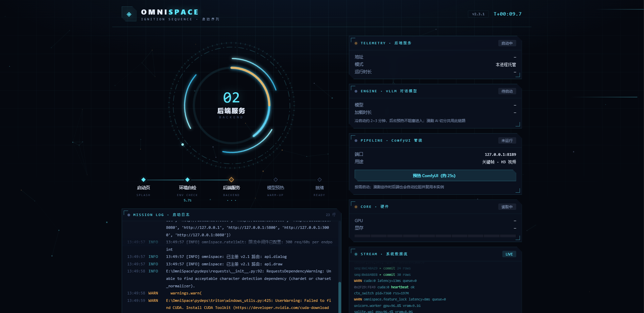Image resolution: width=644 pixels, height=313 pixels.
Task: Click the 5.7s duration under 环境自检
Action: [x=188, y=200]
